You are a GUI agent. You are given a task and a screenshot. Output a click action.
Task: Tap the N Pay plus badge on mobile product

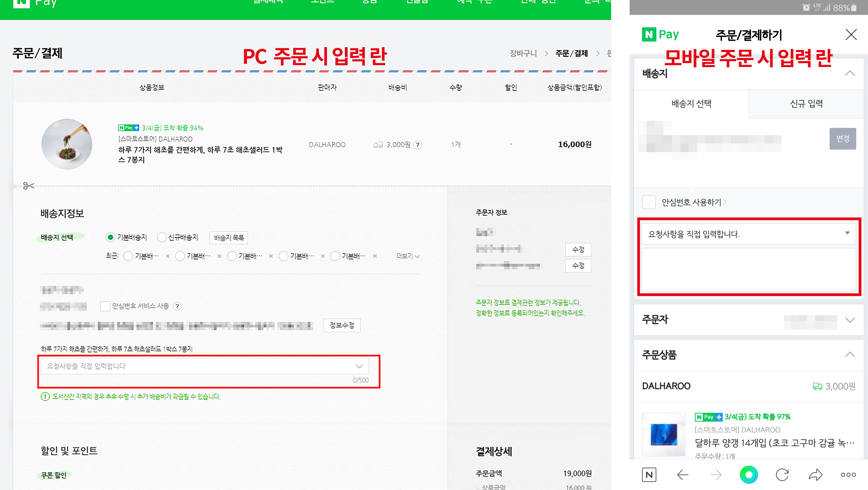coord(708,417)
